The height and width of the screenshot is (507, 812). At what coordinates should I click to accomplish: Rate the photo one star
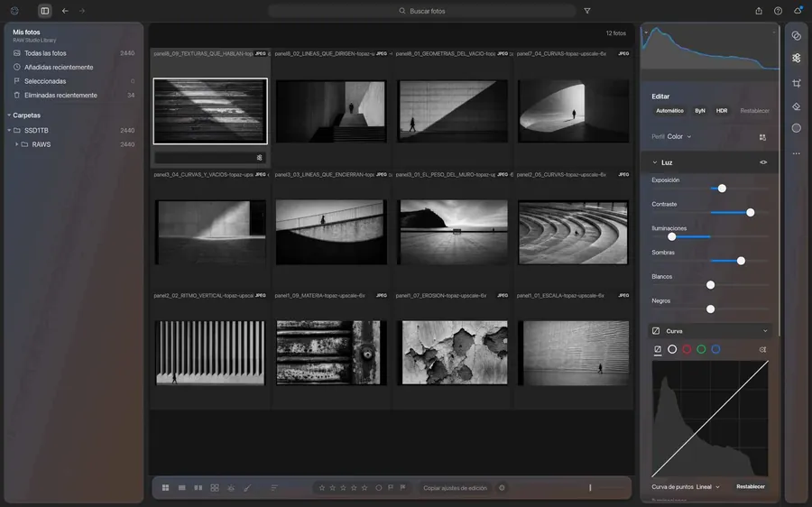pos(322,488)
